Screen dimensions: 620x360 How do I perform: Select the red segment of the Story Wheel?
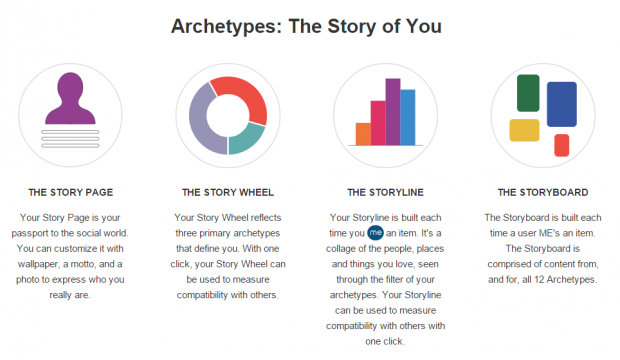click(247, 93)
